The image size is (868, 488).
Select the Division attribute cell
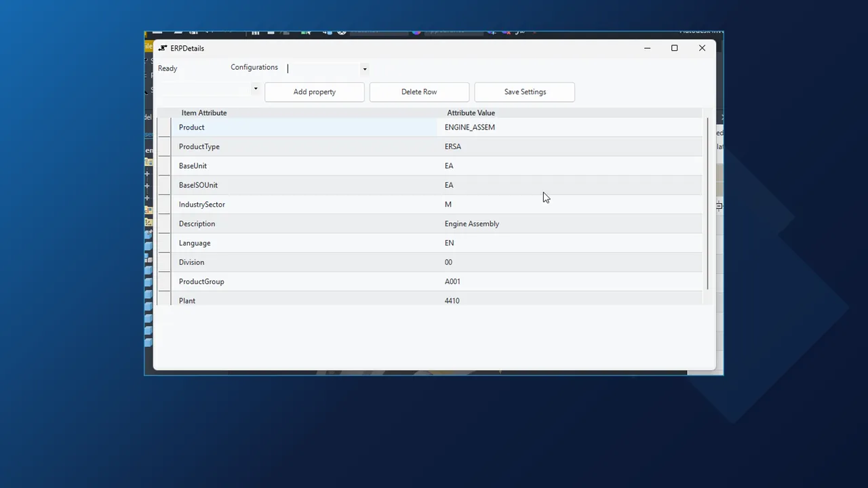(x=305, y=262)
